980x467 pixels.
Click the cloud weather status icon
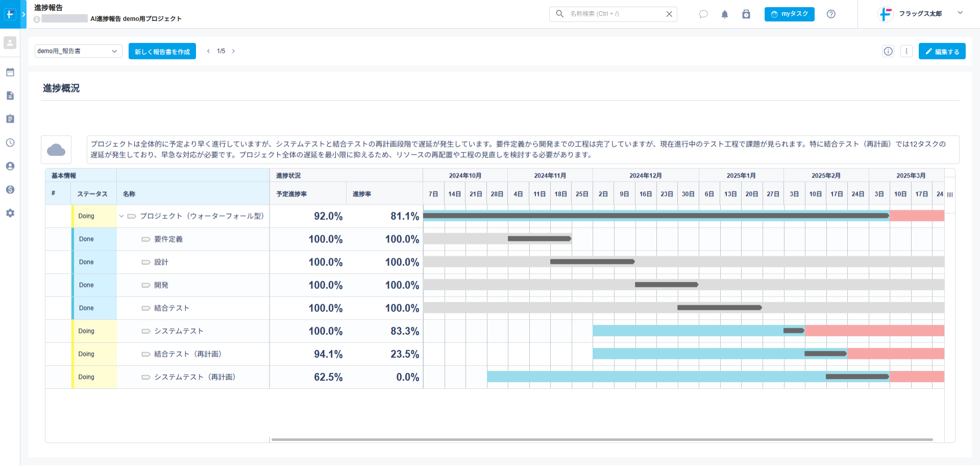(56, 150)
